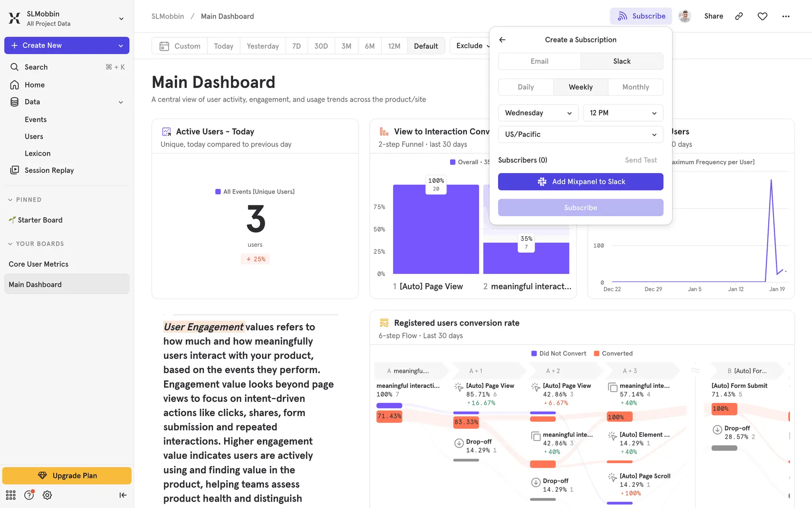812x508 pixels.
Task: Open Session Replay from sidebar
Action: [49, 170]
